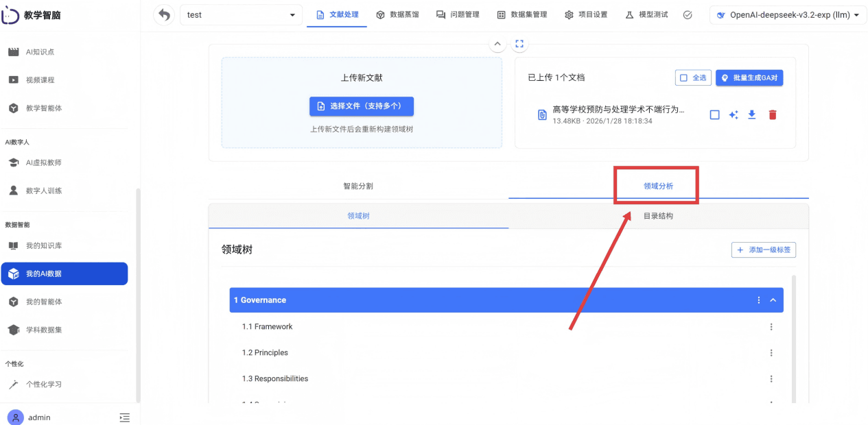Collapse the upload panel with the up chevron
868x425 pixels.
coord(497,44)
